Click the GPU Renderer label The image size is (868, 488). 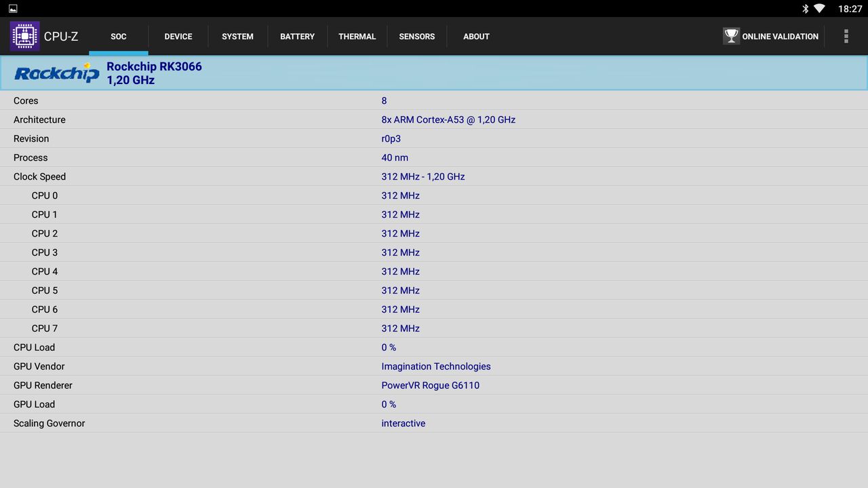coord(43,385)
